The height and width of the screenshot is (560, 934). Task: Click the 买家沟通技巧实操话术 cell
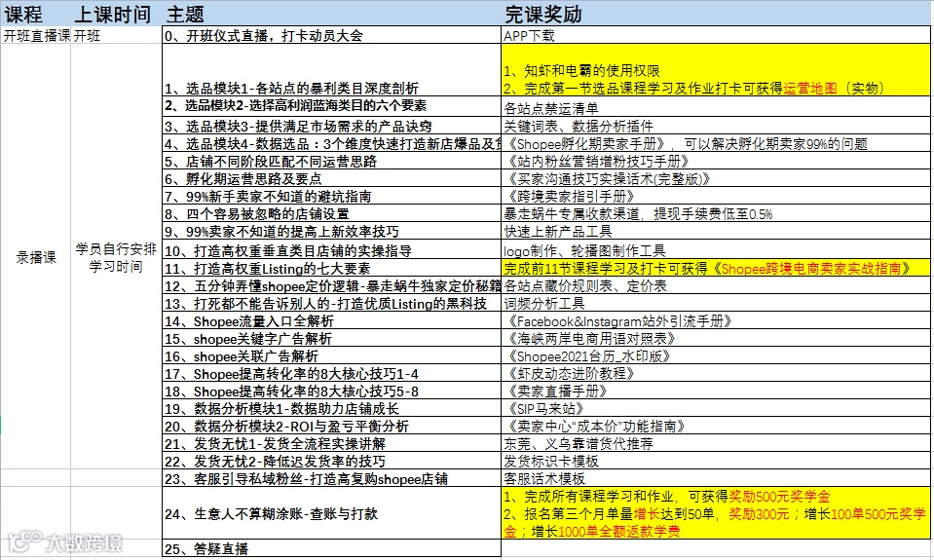pyautogui.click(x=716, y=179)
